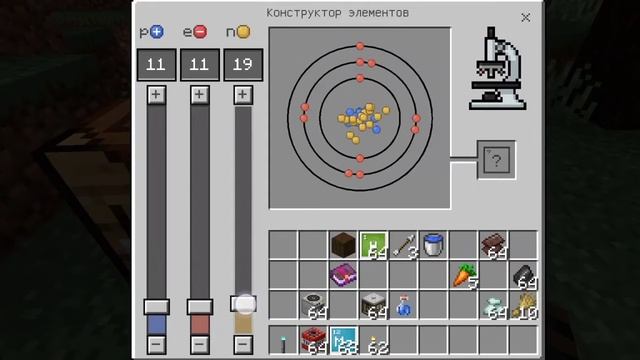Increase proton count with its plus button
Viewport: 640px width, 360px height.
point(156,95)
